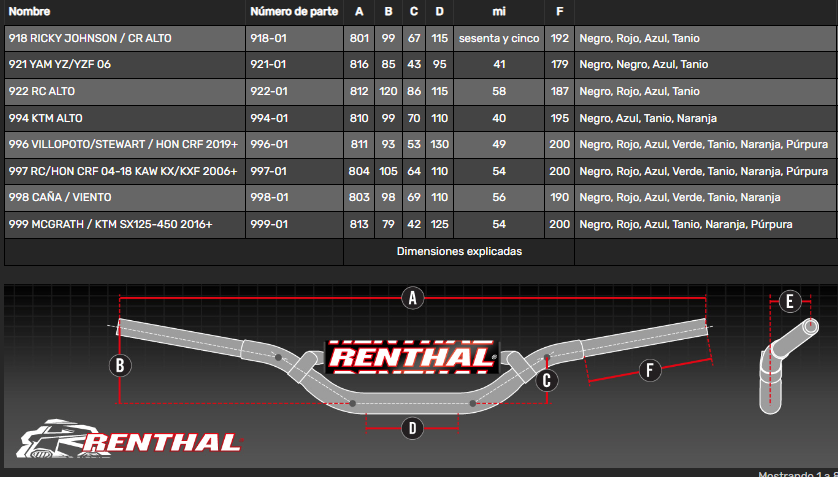Click part number 921-01
Image resolution: width=838 pixels, height=477 pixels.
269,65
